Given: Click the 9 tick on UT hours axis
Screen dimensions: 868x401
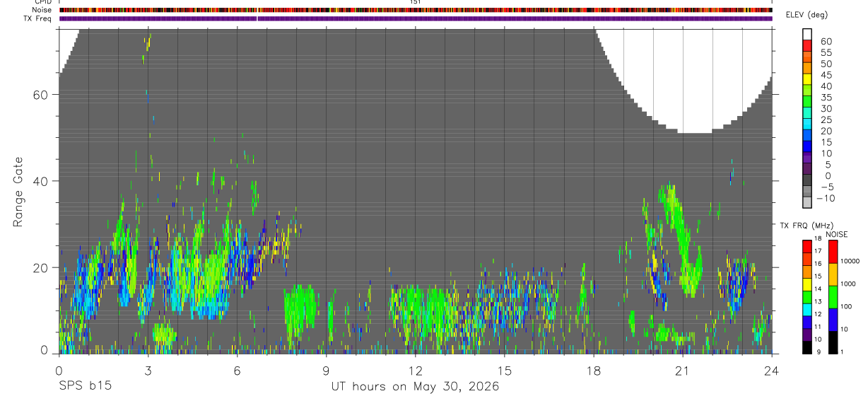Looking at the screenshot, I should (326, 370).
